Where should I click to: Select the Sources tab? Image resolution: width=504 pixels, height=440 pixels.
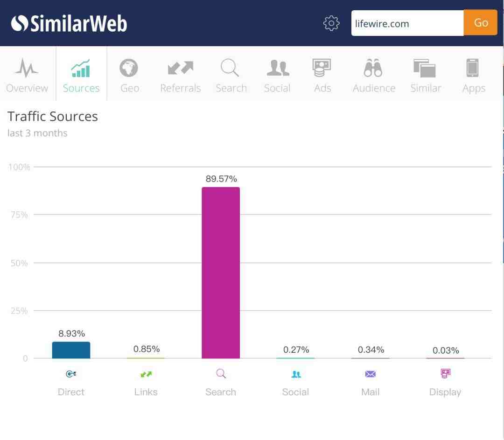click(x=81, y=75)
